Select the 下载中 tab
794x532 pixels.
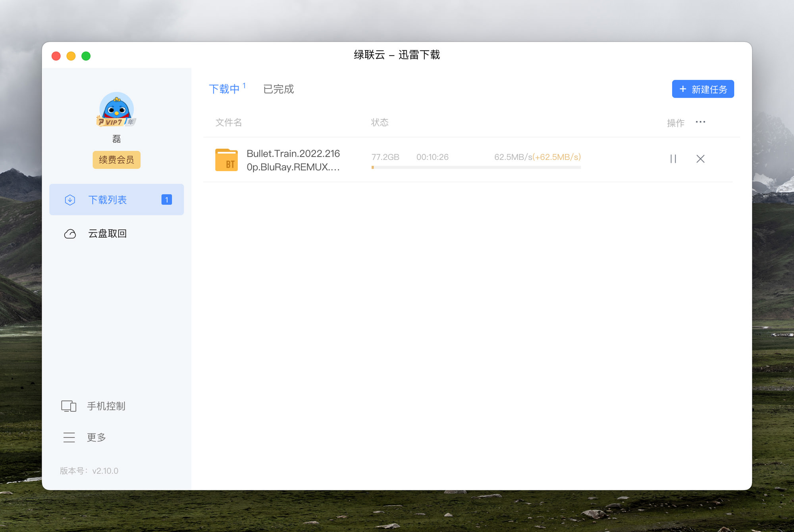click(x=224, y=89)
